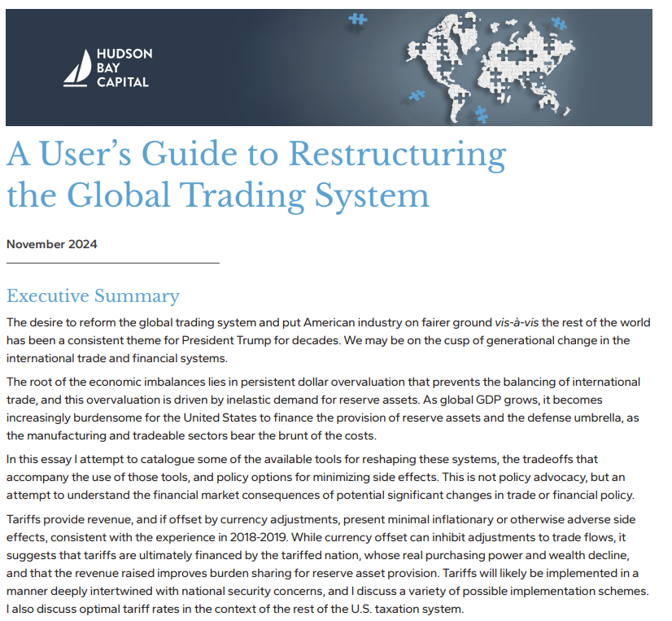Select the 'Executive Summary' heading
The height and width of the screenshot is (621, 672).
93,295
